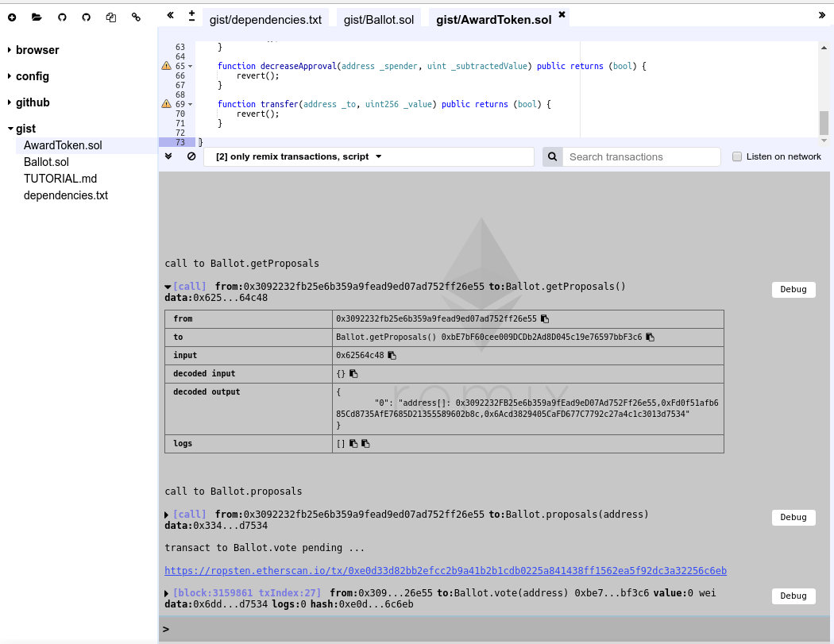Click the Search transactions field

click(x=642, y=157)
